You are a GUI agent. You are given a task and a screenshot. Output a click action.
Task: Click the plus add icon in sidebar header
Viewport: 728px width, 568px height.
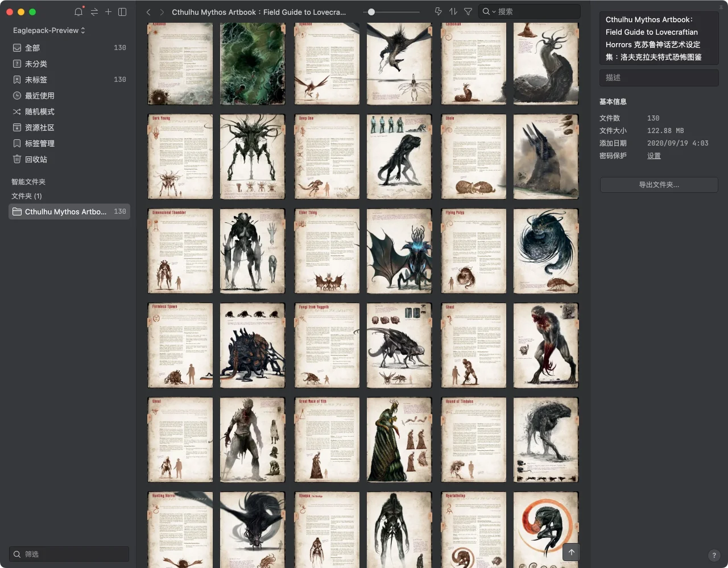tap(108, 11)
